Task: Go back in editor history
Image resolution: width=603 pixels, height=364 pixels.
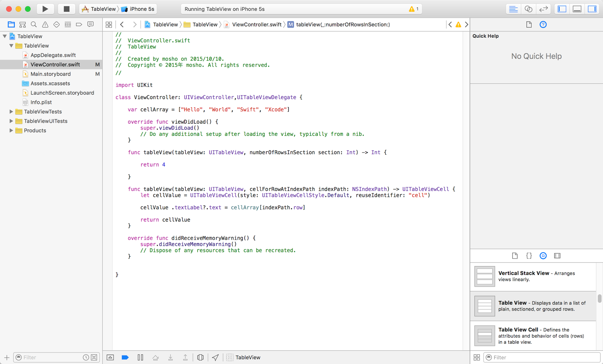Action: coord(122,24)
